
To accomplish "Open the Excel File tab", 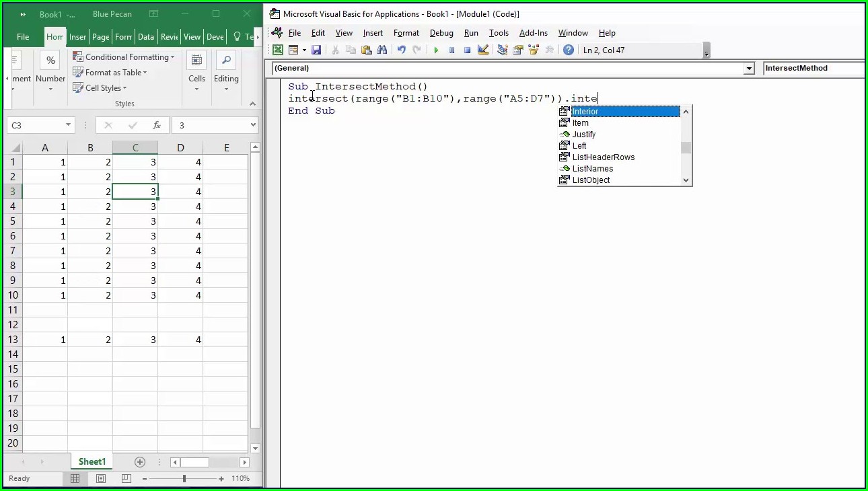I will click(23, 37).
